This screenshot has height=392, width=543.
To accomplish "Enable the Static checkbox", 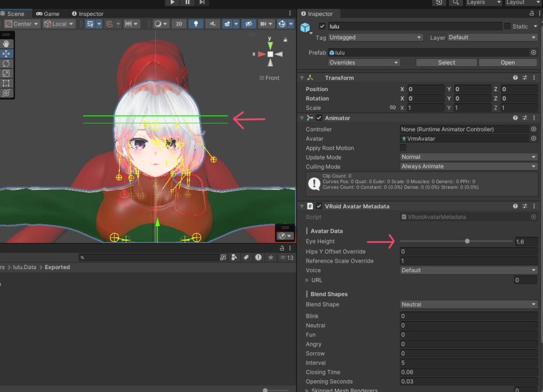I will (507, 26).
